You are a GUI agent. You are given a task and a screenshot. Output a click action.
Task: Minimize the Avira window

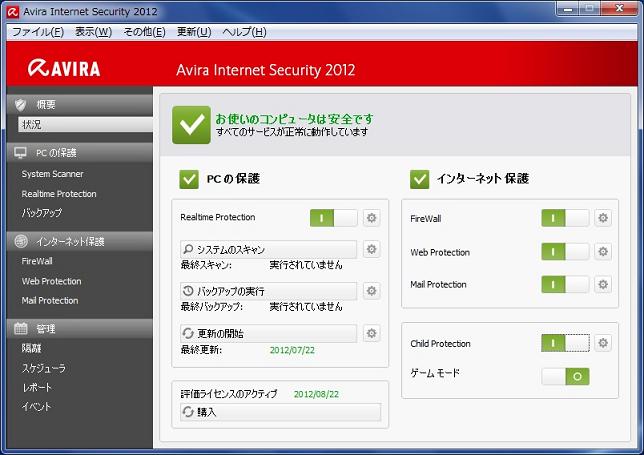568,9
